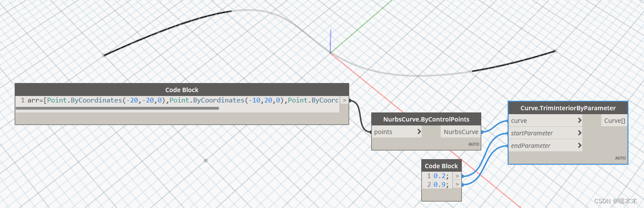Image resolution: width=644 pixels, height=208 pixels.
Task: Click the startParameter input port
Action: 546,133
